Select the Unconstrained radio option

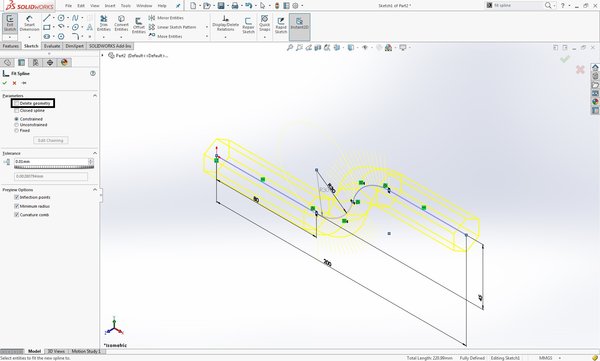click(x=16, y=125)
